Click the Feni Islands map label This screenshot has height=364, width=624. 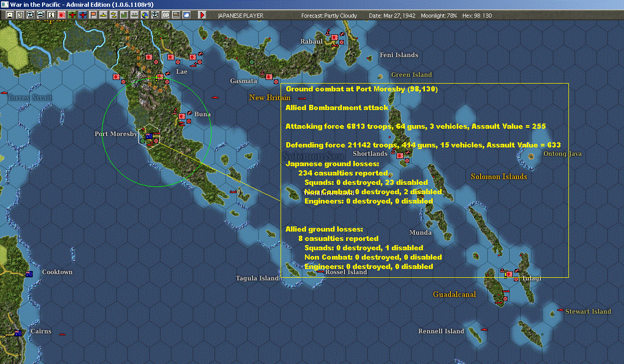tap(399, 55)
